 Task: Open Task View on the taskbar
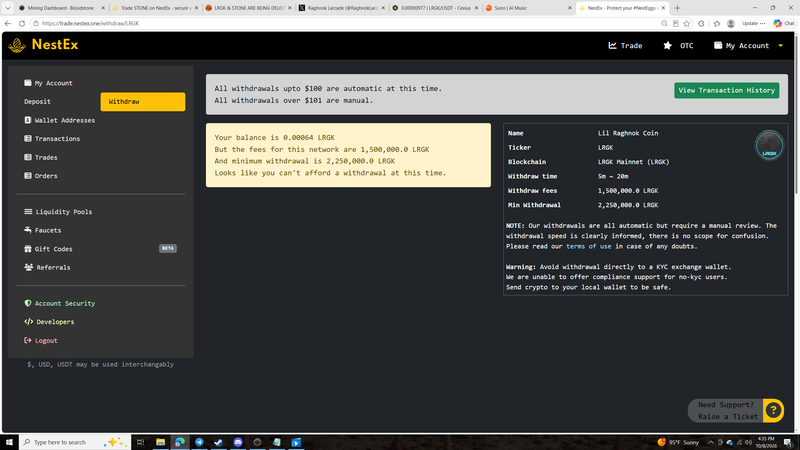[x=140, y=442]
